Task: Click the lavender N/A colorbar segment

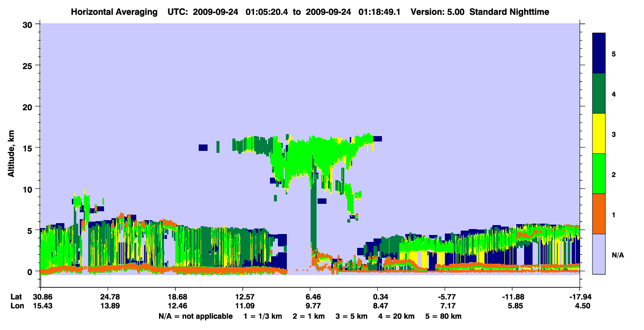Action: (x=599, y=254)
